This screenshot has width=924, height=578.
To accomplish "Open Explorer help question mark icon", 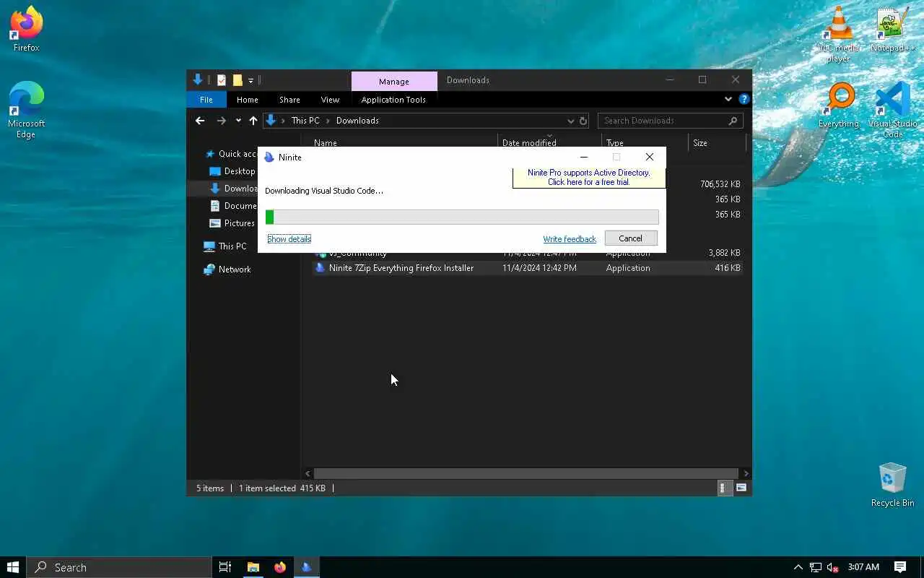I will point(744,99).
